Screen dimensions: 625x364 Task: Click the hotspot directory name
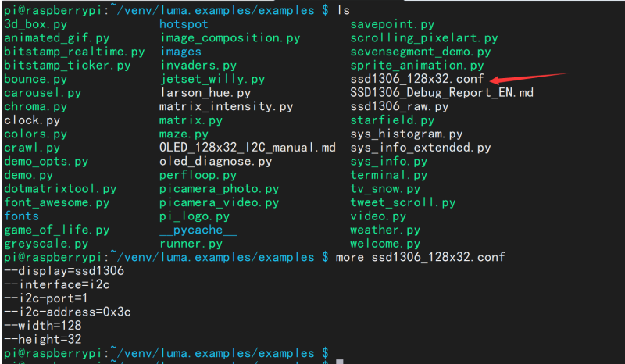tap(184, 24)
